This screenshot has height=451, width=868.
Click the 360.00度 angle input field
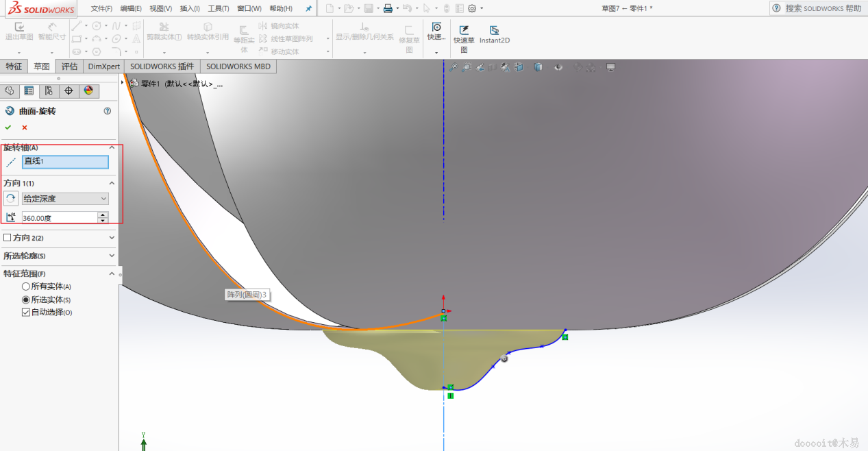(59, 217)
